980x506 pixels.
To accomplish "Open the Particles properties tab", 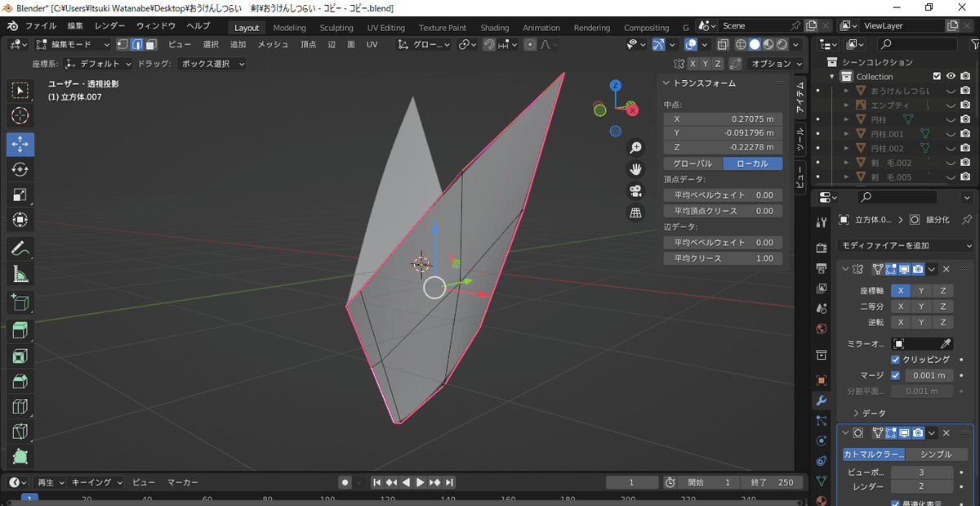I will [x=822, y=420].
